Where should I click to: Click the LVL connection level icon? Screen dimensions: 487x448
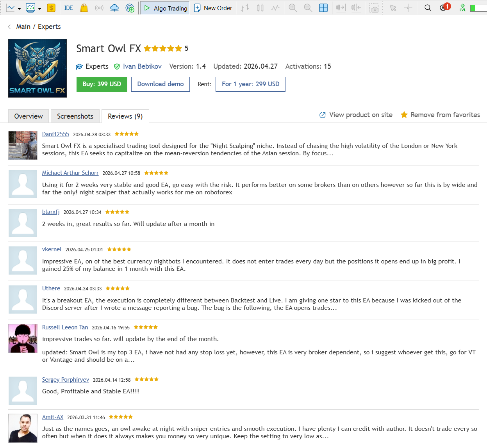463,8
